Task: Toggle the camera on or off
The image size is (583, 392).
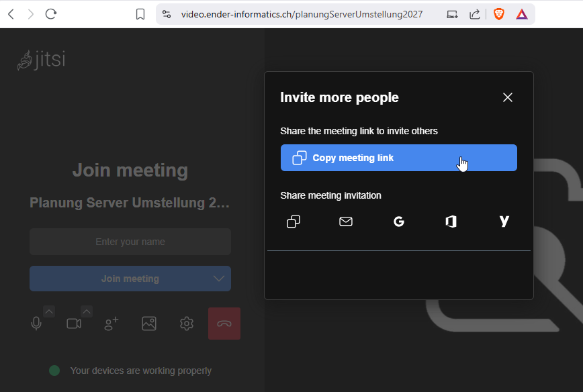Action: coord(74,324)
